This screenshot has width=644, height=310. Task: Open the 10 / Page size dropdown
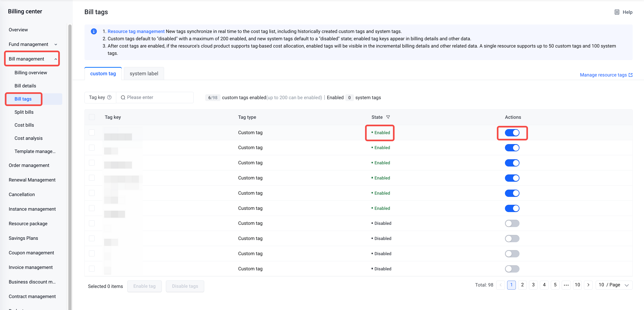coord(614,285)
